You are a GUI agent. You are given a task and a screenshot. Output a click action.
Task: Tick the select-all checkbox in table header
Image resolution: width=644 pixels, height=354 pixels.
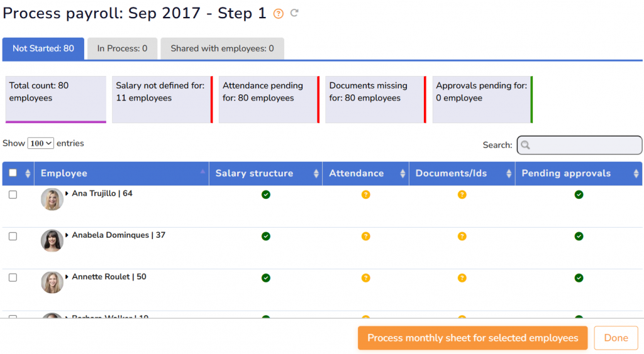pyautogui.click(x=13, y=174)
